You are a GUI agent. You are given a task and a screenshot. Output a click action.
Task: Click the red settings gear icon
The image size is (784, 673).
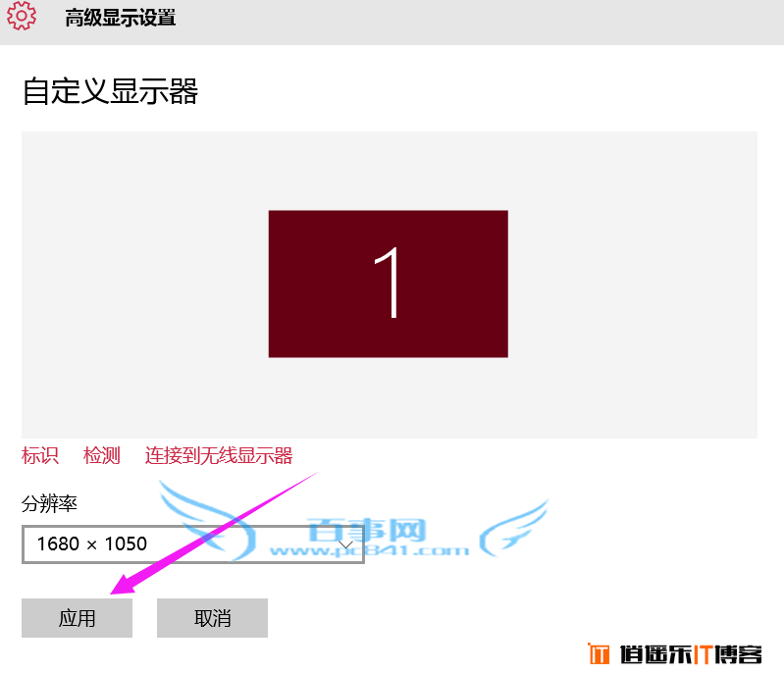coord(21,16)
